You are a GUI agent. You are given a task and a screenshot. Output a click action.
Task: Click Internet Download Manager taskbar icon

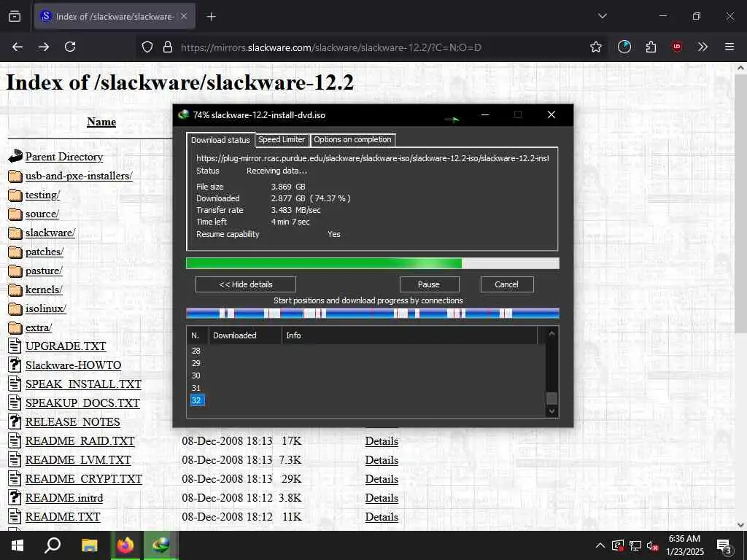160,545
